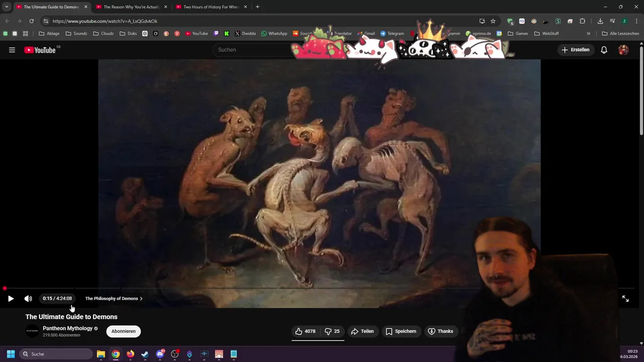This screenshot has width=644, height=362.
Task: Open the eprimo.de bookmark
Action: point(478,34)
